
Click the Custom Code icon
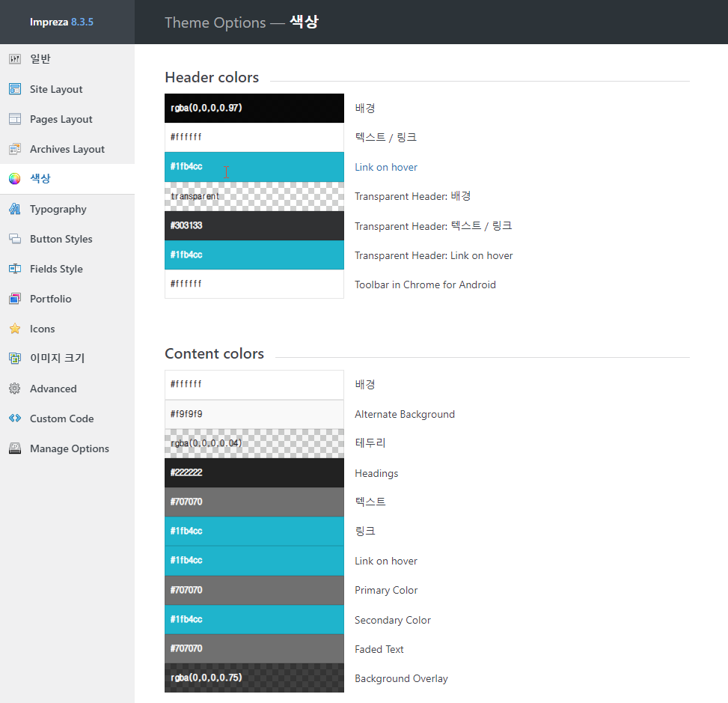pos(15,419)
